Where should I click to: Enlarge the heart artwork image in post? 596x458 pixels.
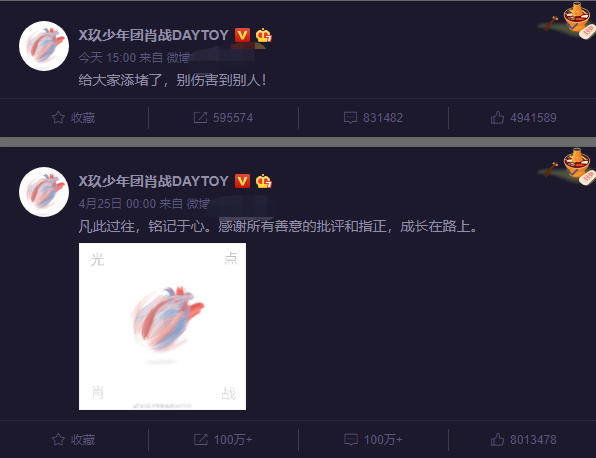point(162,326)
